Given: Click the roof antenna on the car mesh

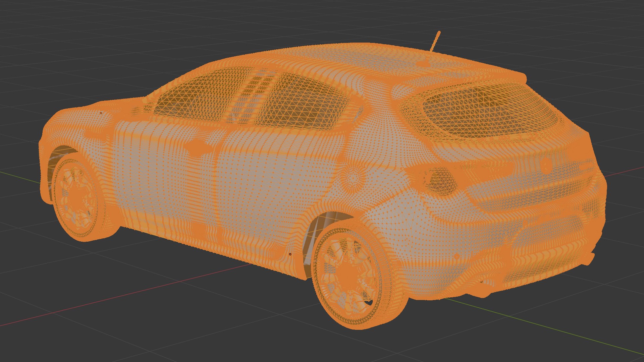Looking at the screenshot, I should (435, 42).
